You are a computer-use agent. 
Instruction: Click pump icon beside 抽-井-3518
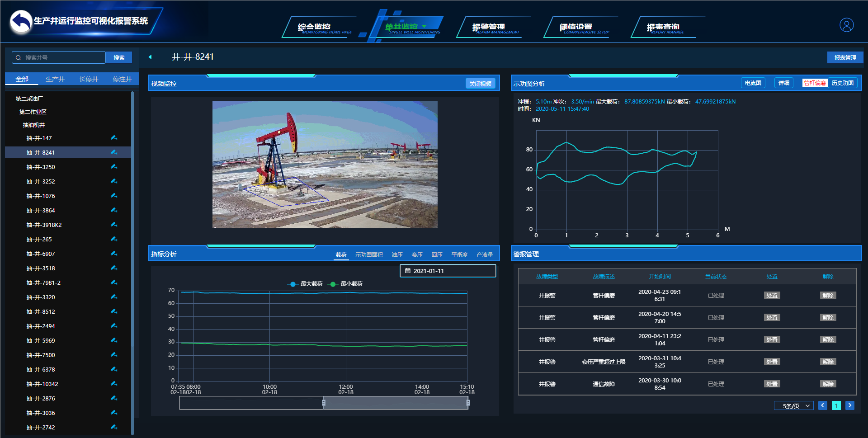(114, 268)
